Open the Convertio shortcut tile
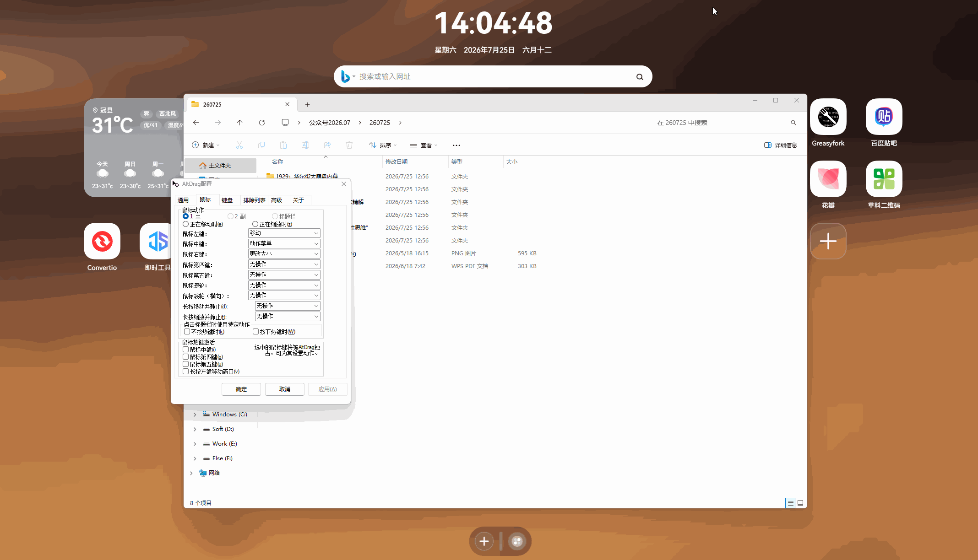The height and width of the screenshot is (560, 978). click(x=102, y=241)
